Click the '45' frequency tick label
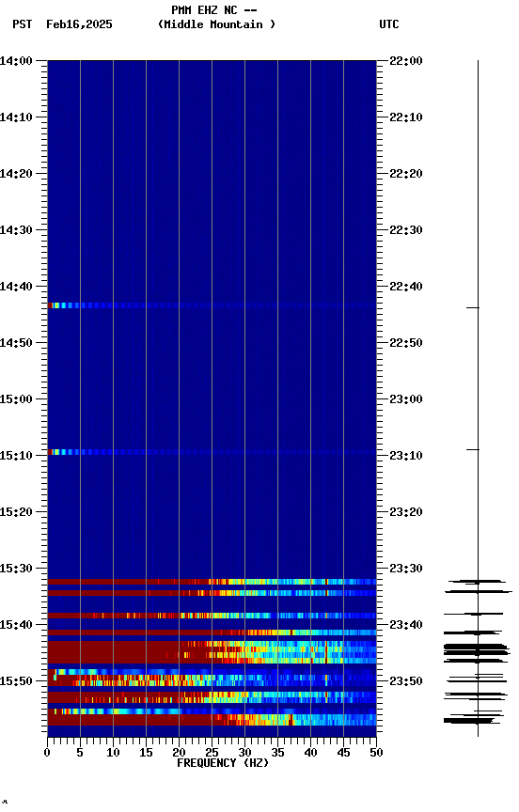The image size is (519, 812). (x=343, y=753)
